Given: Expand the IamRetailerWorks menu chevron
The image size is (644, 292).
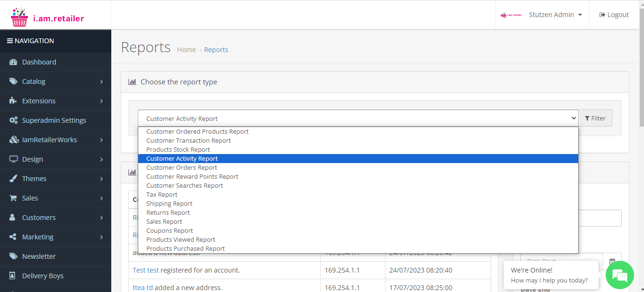Looking at the screenshot, I should (x=101, y=140).
